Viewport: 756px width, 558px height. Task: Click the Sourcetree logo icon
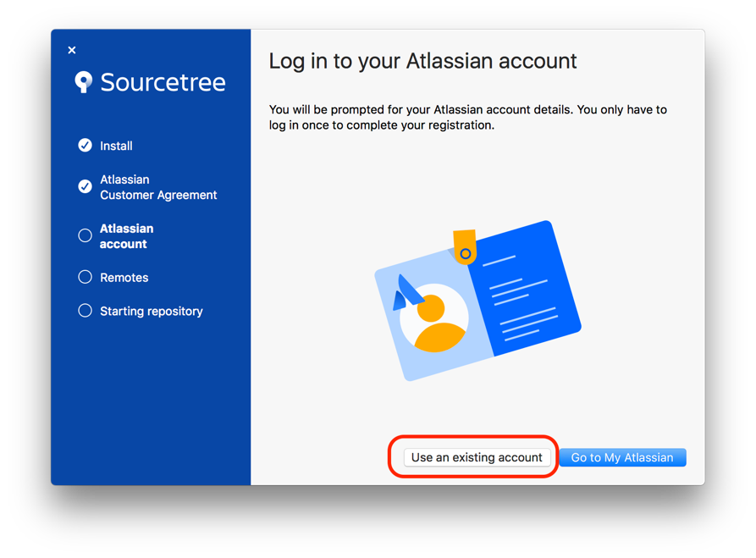(83, 82)
